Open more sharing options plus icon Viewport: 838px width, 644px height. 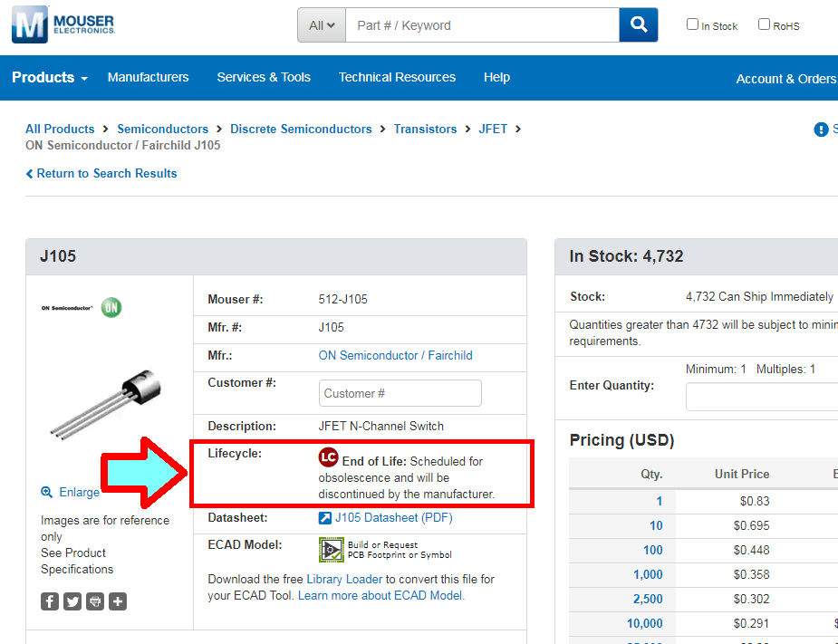pos(118,601)
